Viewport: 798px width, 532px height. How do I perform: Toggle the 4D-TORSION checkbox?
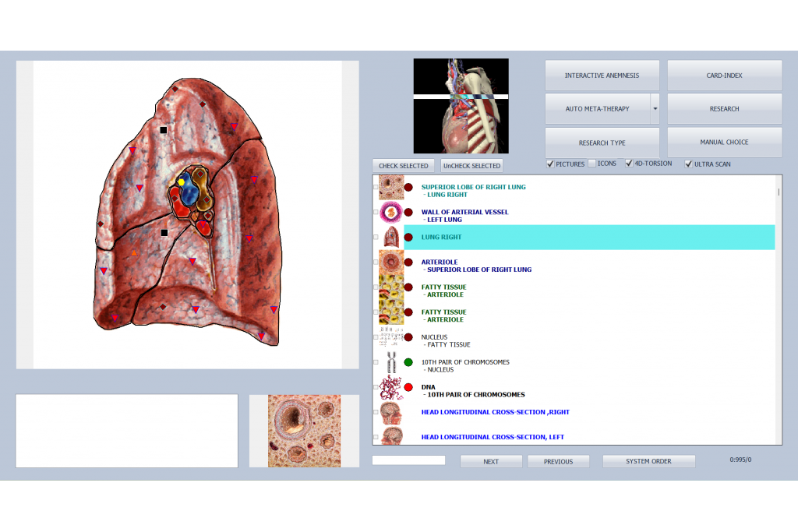629,164
